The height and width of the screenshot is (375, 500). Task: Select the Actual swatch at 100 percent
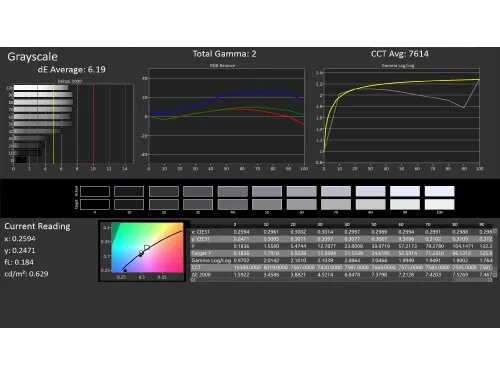click(439, 191)
